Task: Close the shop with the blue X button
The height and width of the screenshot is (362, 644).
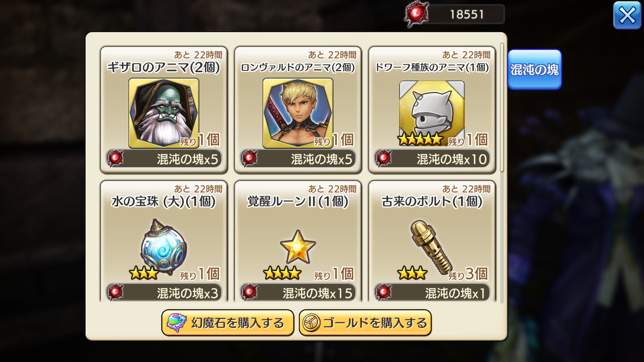Action: pos(627,15)
